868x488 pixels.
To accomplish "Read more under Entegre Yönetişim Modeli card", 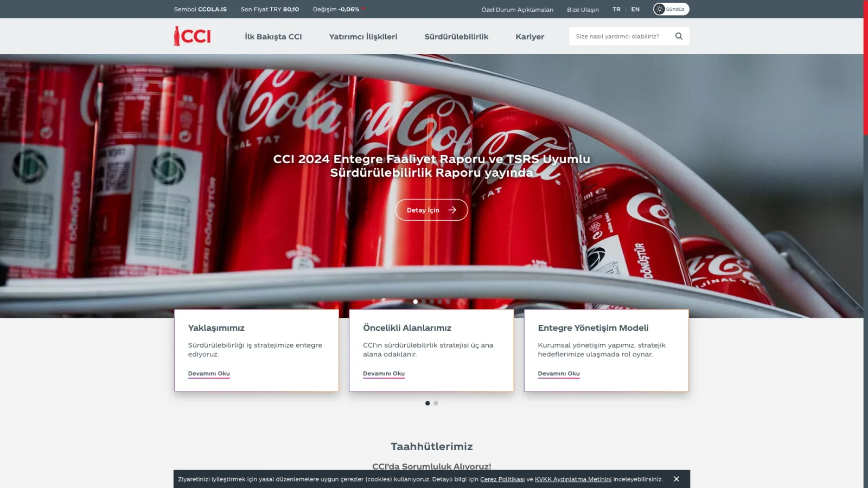I will [x=559, y=374].
